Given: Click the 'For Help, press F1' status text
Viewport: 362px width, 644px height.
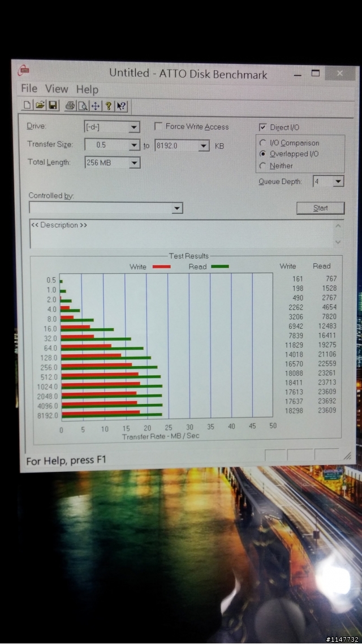Looking at the screenshot, I should pyautogui.click(x=66, y=461).
